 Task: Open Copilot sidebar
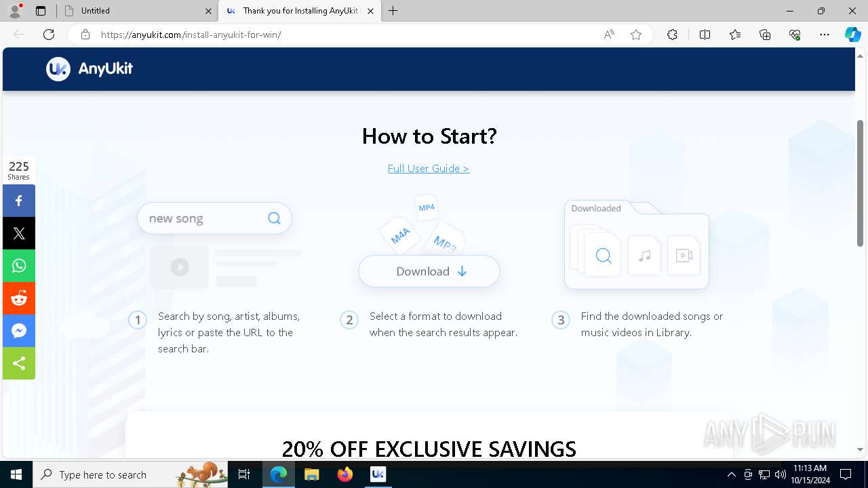pos(852,35)
